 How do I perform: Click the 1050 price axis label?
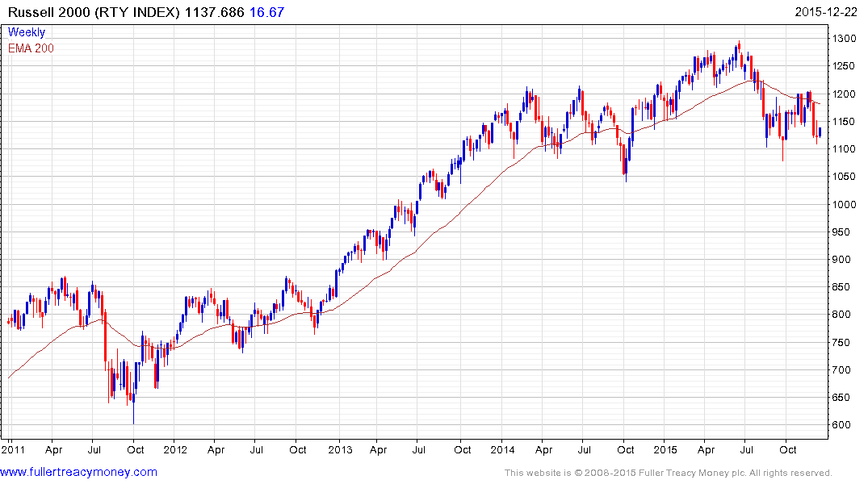coord(845,177)
